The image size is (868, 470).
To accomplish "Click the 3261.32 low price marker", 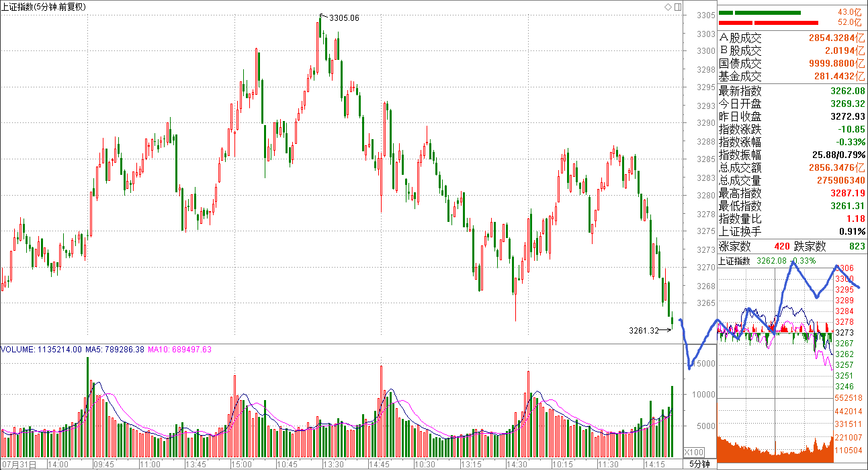I will [x=643, y=330].
